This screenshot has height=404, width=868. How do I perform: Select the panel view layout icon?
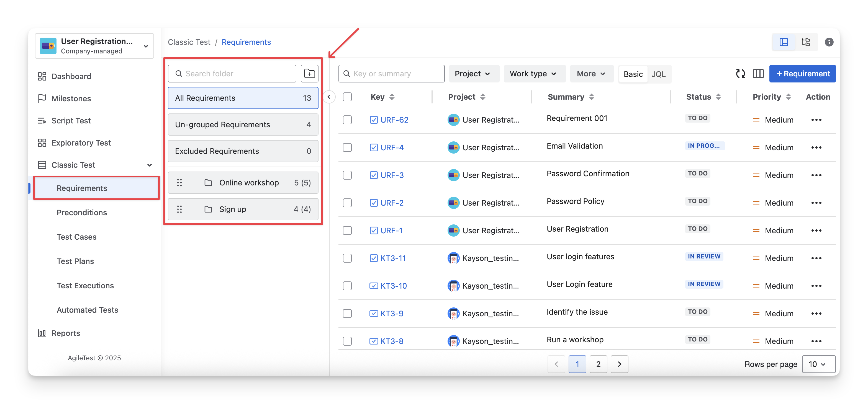click(784, 42)
